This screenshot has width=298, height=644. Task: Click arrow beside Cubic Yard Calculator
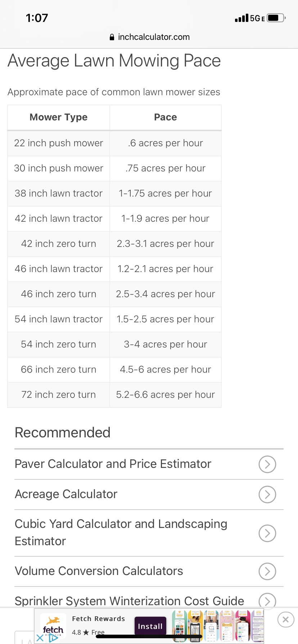tap(267, 533)
